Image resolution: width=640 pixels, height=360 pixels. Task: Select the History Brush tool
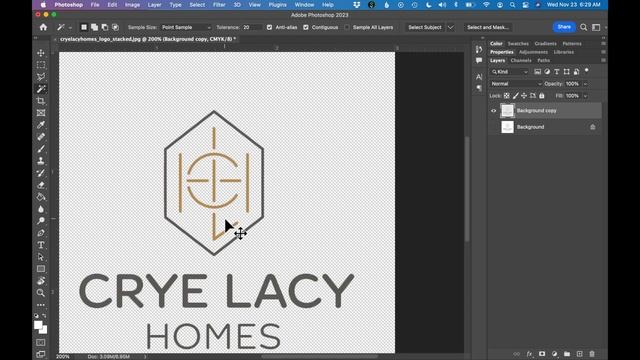[41, 173]
